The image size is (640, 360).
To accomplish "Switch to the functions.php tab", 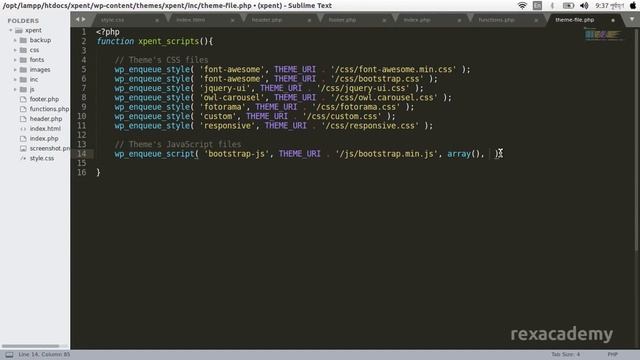I will [x=496, y=20].
